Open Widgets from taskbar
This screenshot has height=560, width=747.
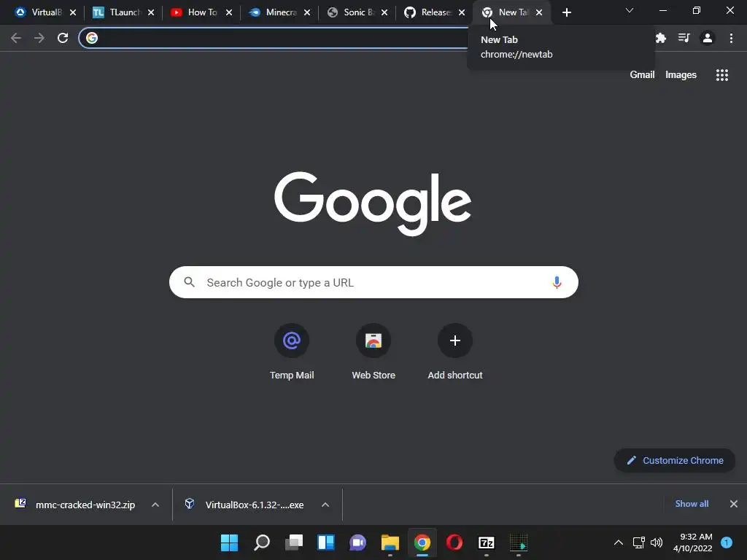click(x=326, y=542)
